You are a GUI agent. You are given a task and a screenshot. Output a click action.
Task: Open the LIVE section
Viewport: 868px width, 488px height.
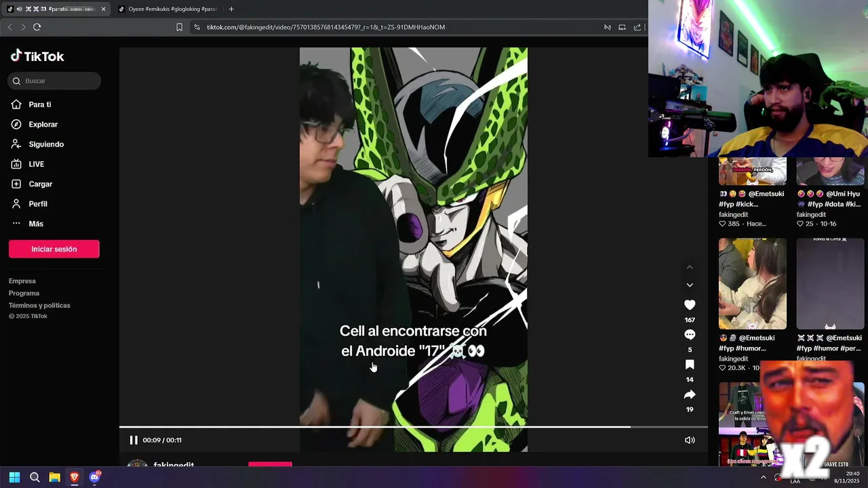(28, 164)
